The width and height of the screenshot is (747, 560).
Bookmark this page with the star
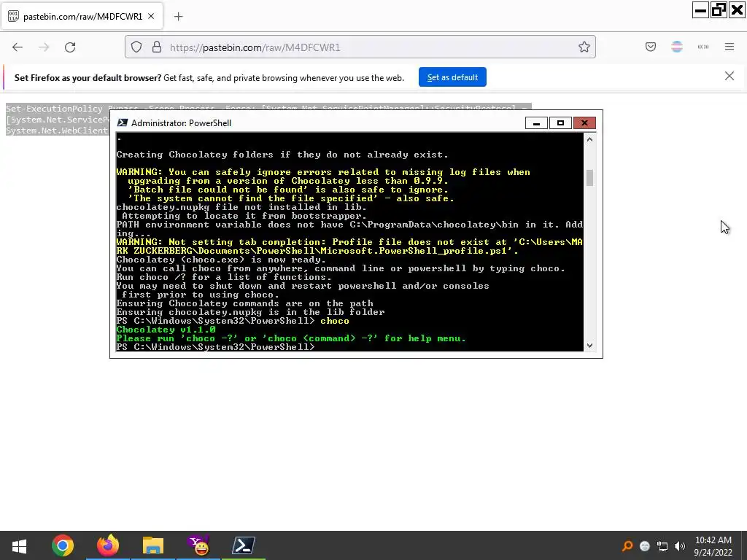(584, 47)
